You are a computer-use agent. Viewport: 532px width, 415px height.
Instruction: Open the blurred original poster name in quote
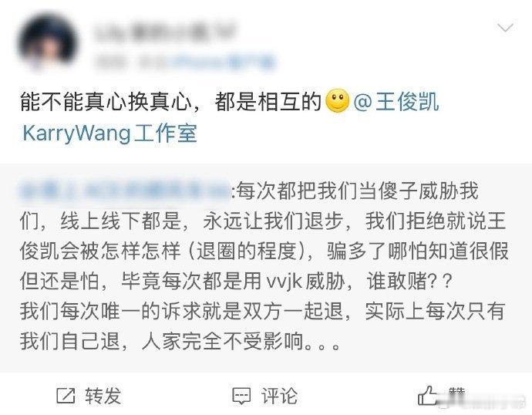coord(124,191)
